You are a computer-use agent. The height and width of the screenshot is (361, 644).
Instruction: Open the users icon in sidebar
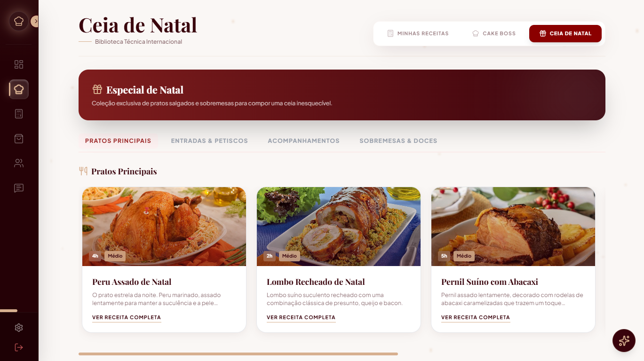(x=19, y=163)
